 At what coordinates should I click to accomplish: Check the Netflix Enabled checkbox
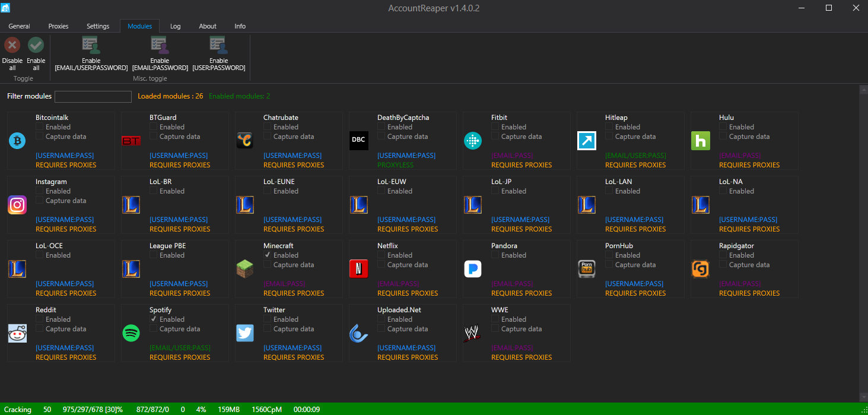[x=381, y=255]
